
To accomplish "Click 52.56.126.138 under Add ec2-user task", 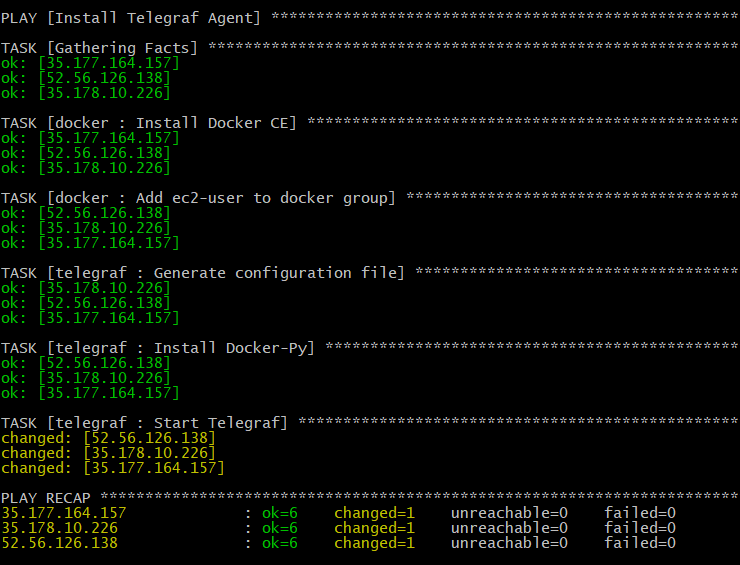I will pyautogui.click(x=85, y=213).
